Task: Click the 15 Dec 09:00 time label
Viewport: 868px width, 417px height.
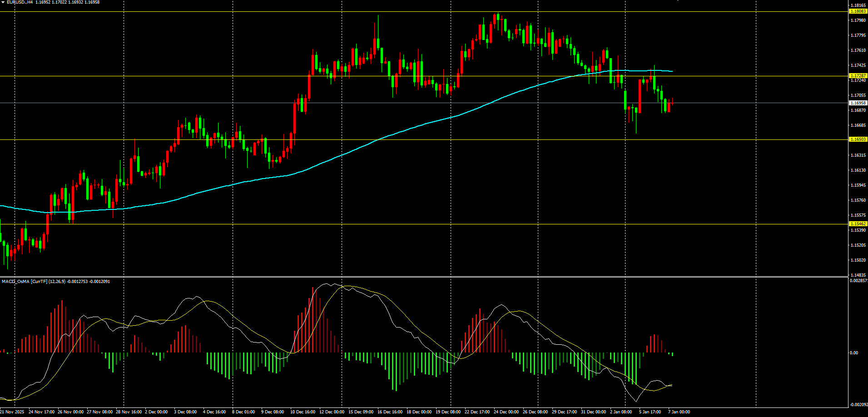Action: 361,412
